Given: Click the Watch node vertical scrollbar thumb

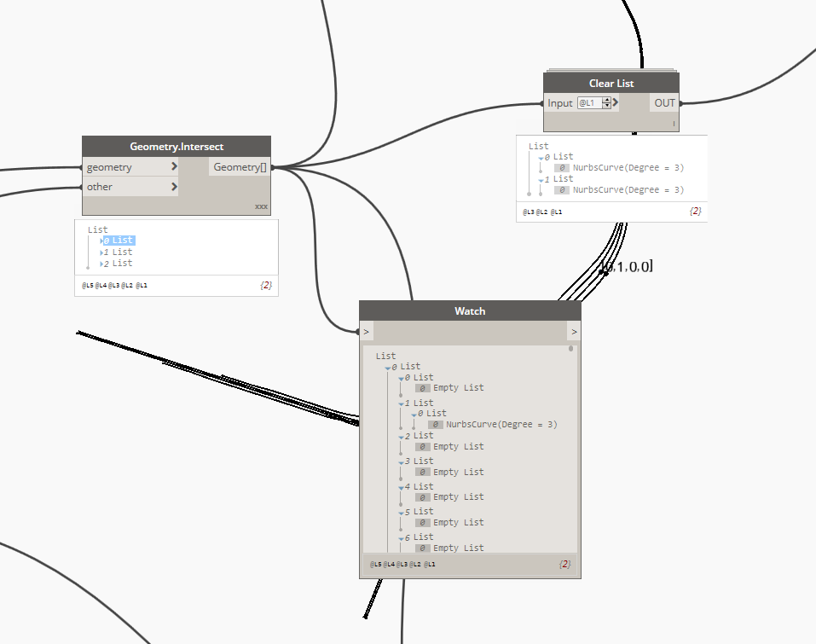Looking at the screenshot, I should tap(571, 349).
